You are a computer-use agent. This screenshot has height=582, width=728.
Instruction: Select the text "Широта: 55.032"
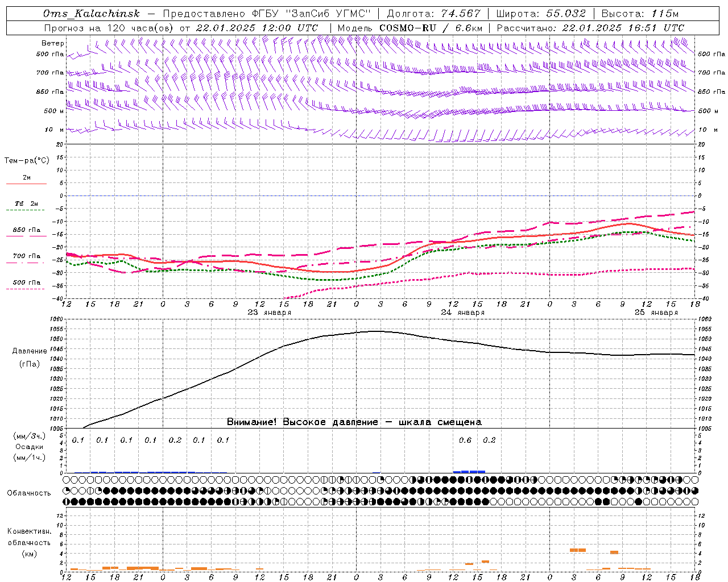click(x=541, y=14)
